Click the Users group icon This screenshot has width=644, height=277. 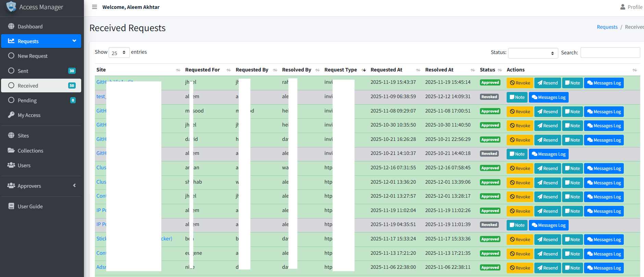click(x=11, y=165)
